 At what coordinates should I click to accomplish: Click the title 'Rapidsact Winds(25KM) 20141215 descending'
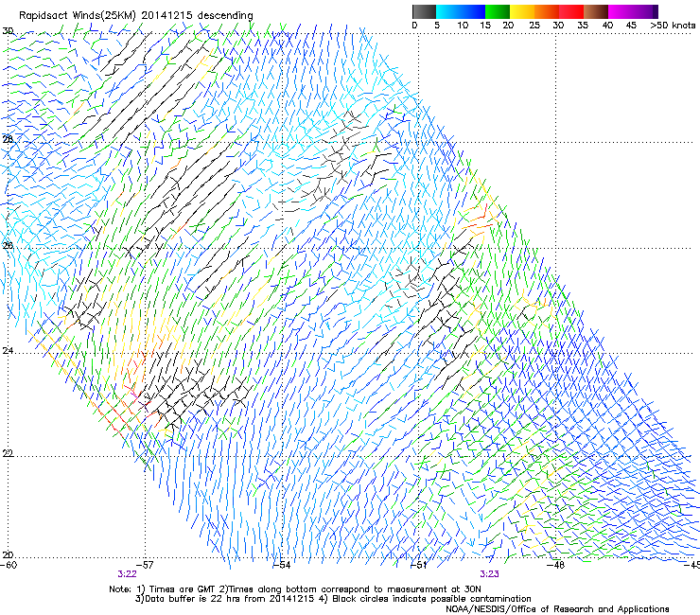point(135,15)
